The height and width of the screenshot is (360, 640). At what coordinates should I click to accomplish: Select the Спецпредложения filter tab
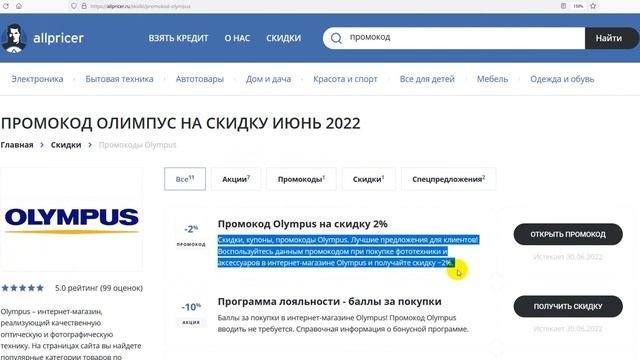pos(449,179)
